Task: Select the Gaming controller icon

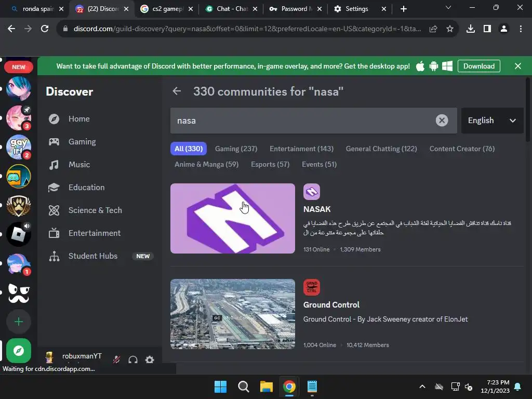Action: (x=54, y=142)
